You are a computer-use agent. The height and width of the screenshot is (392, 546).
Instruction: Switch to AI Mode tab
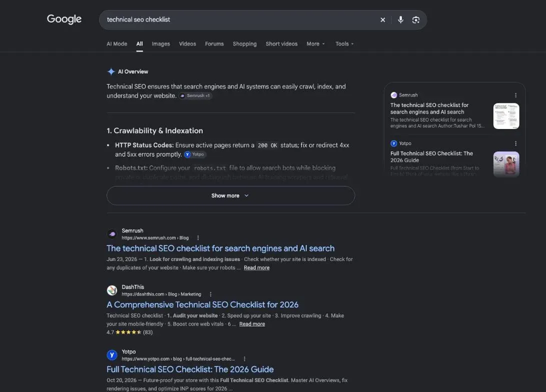(117, 44)
